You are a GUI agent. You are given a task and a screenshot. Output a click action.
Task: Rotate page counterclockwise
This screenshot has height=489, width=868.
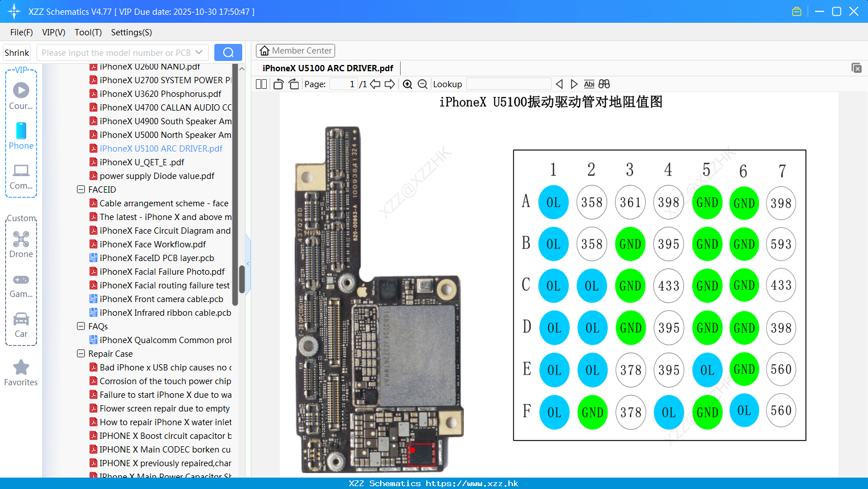[x=278, y=84]
